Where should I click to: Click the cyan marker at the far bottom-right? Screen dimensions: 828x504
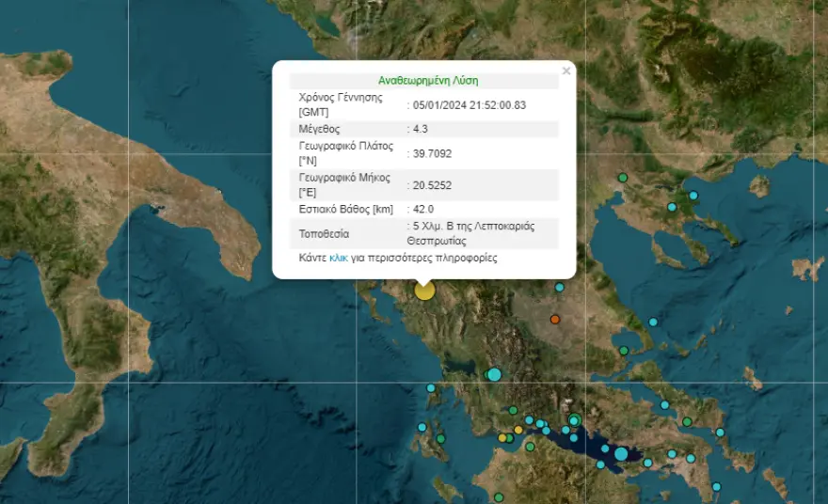point(717,486)
